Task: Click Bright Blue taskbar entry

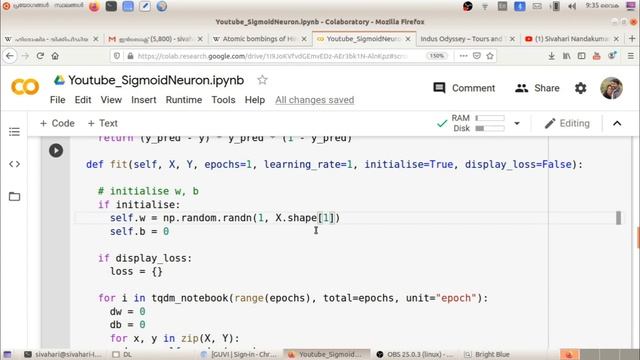Action: point(488,354)
